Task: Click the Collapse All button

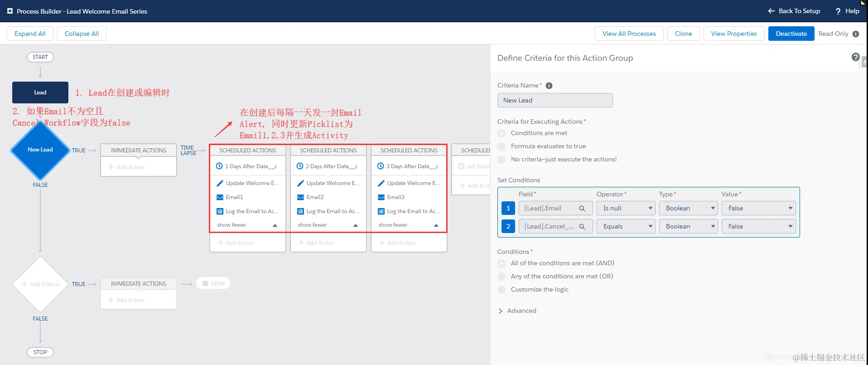Action: point(82,34)
